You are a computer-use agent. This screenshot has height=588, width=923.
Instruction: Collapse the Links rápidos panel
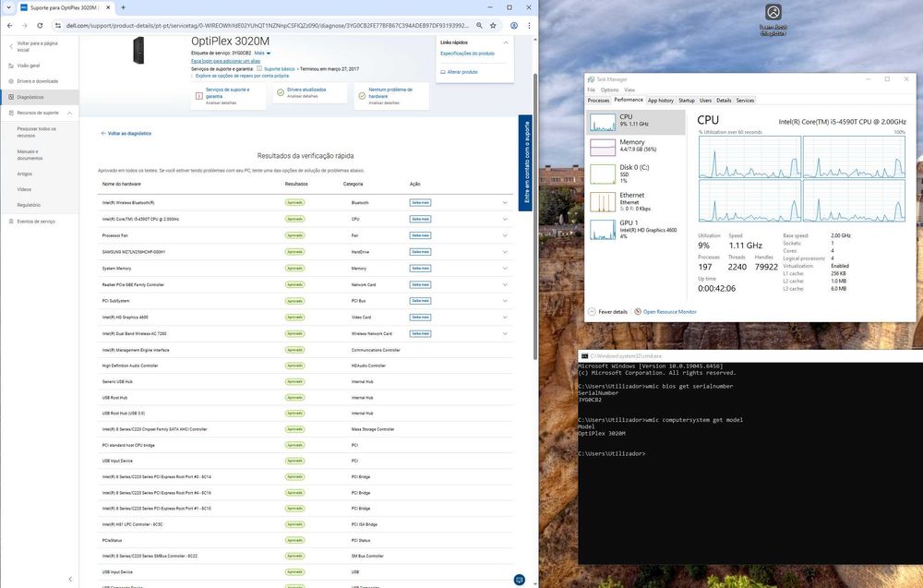point(505,42)
